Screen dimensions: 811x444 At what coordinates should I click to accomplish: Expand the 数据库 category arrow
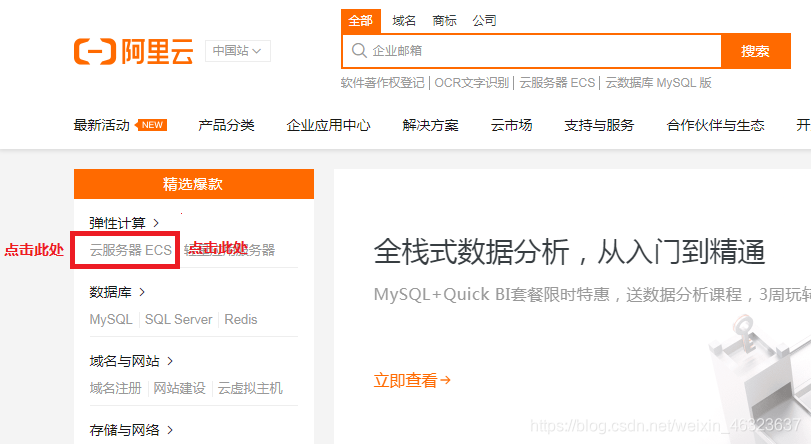pyautogui.click(x=142, y=292)
